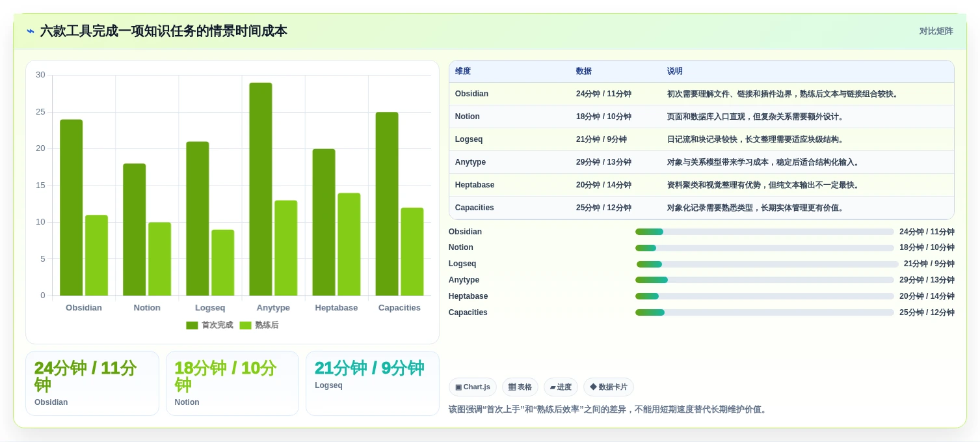Click the Capacities proficient light green bar
980x442 pixels.
[x=412, y=252]
